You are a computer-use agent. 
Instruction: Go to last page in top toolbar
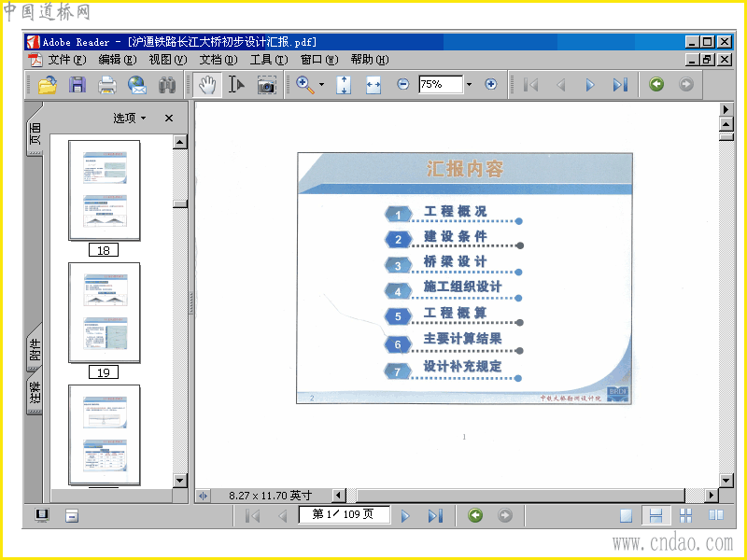point(619,85)
